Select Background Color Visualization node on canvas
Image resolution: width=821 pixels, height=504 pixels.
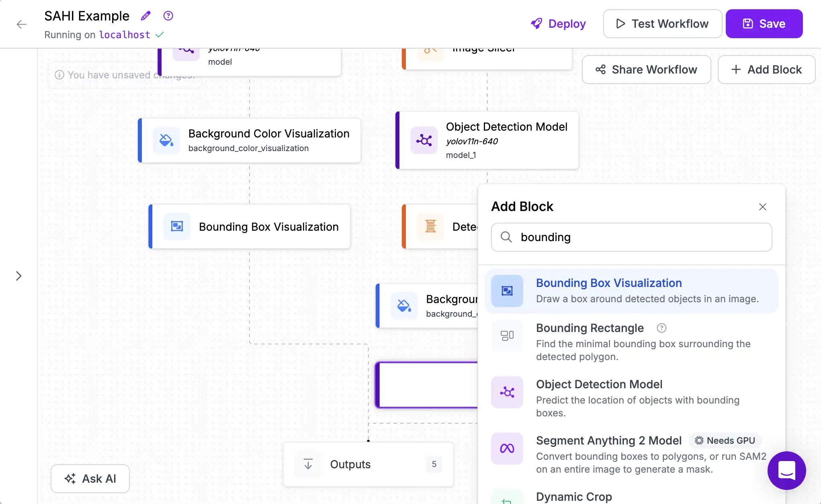pos(249,140)
